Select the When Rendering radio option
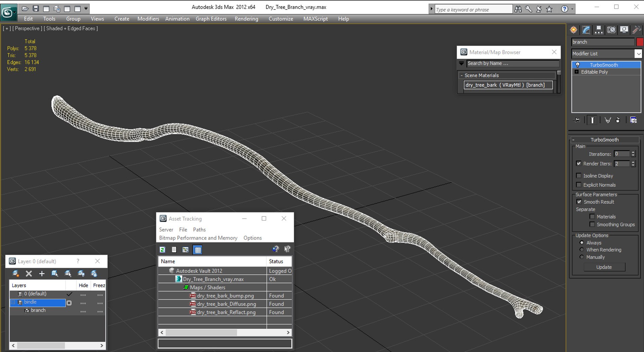 click(582, 250)
